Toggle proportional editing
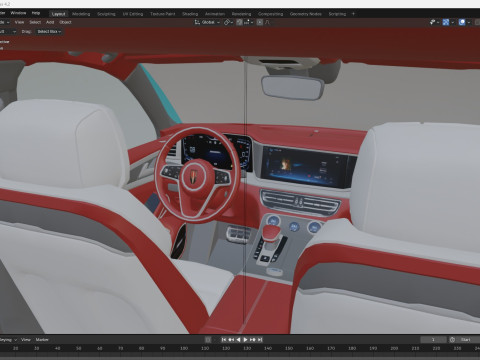The width and height of the screenshot is (480, 360). pos(260,22)
